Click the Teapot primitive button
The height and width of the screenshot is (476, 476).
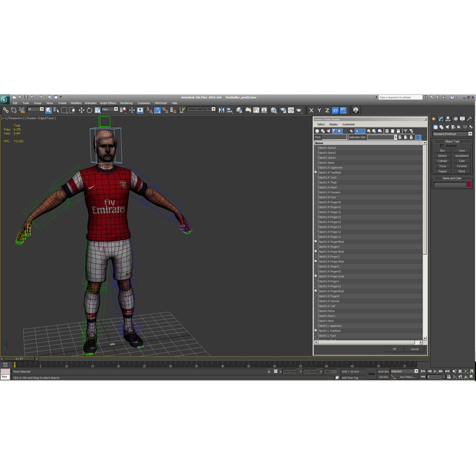pos(442,171)
